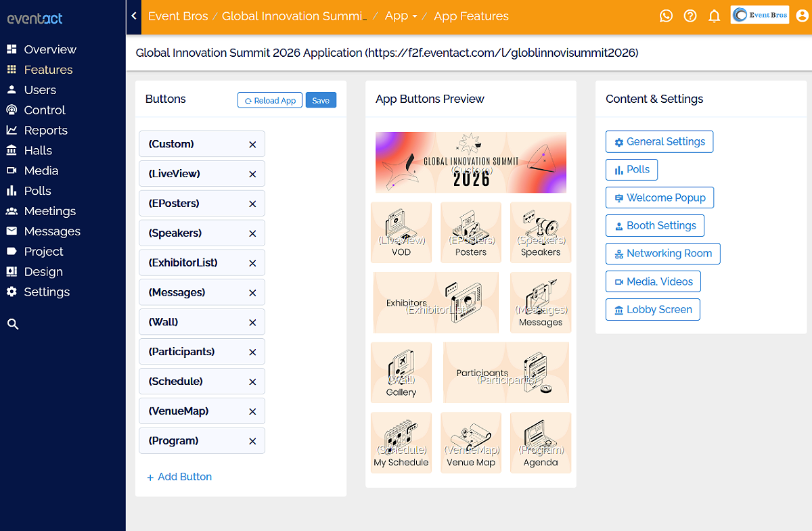Collapse sidebar with the back chevron
Image resolution: width=812 pixels, height=531 pixels.
(134, 16)
